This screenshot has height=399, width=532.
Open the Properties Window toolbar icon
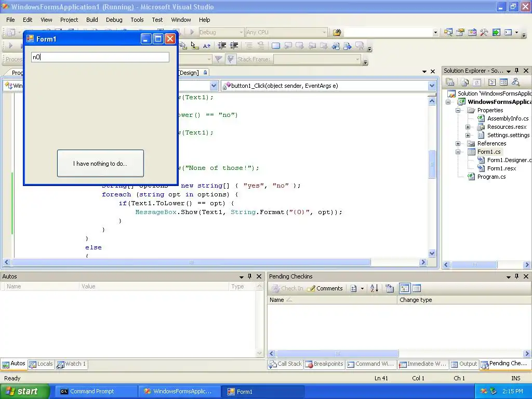[x=460, y=32]
